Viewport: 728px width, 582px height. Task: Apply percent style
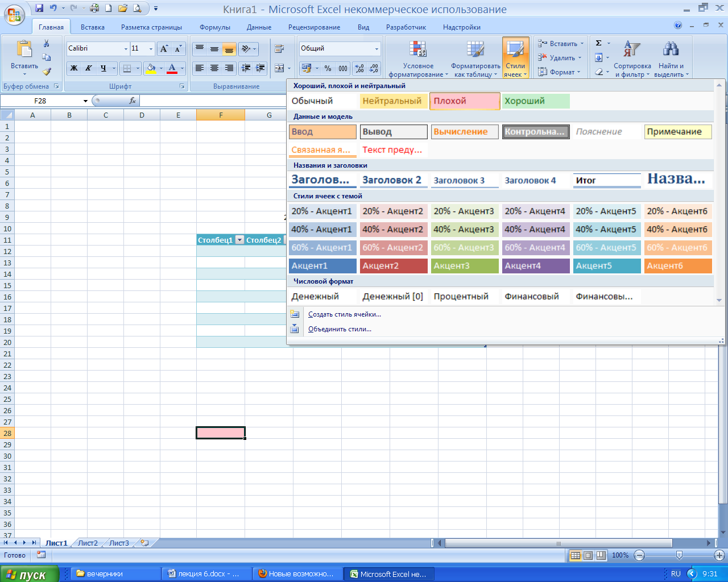[328, 68]
